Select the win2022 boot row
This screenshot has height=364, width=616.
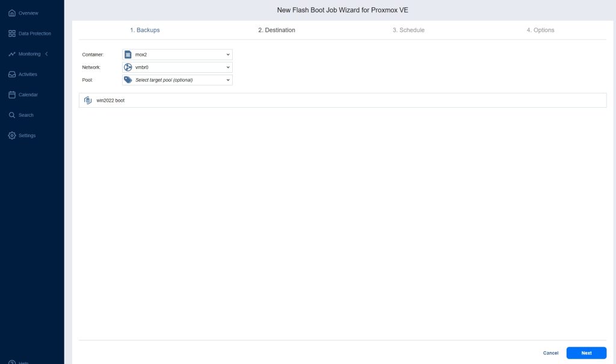click(342, 100)
